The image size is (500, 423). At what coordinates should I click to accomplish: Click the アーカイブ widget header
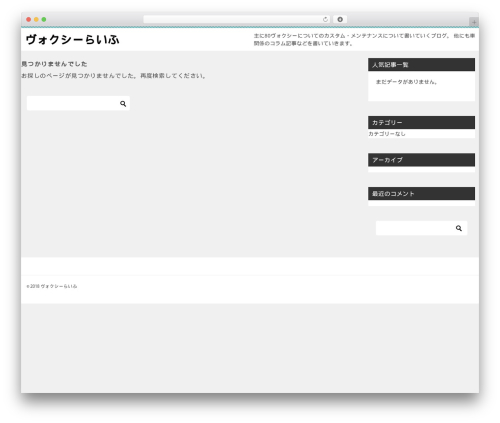pos(421,160)
